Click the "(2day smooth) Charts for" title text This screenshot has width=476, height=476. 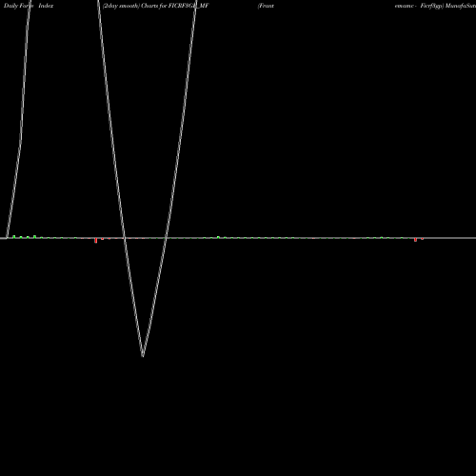coord(135,6)
